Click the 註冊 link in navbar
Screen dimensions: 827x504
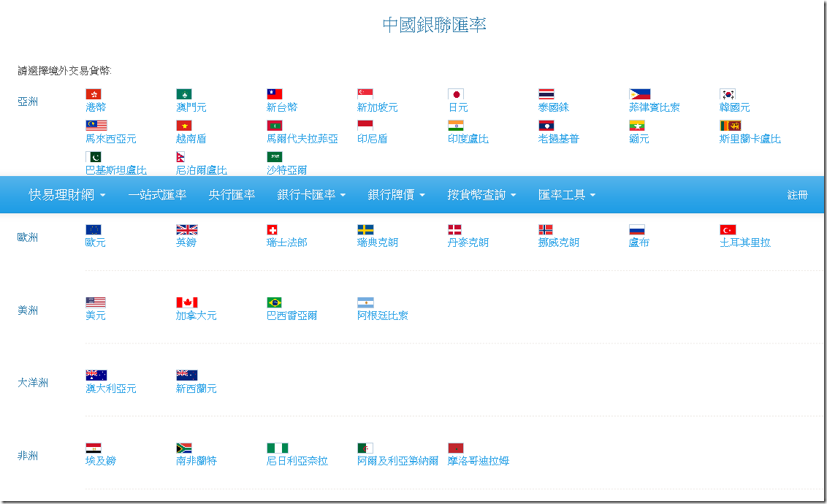798,195
